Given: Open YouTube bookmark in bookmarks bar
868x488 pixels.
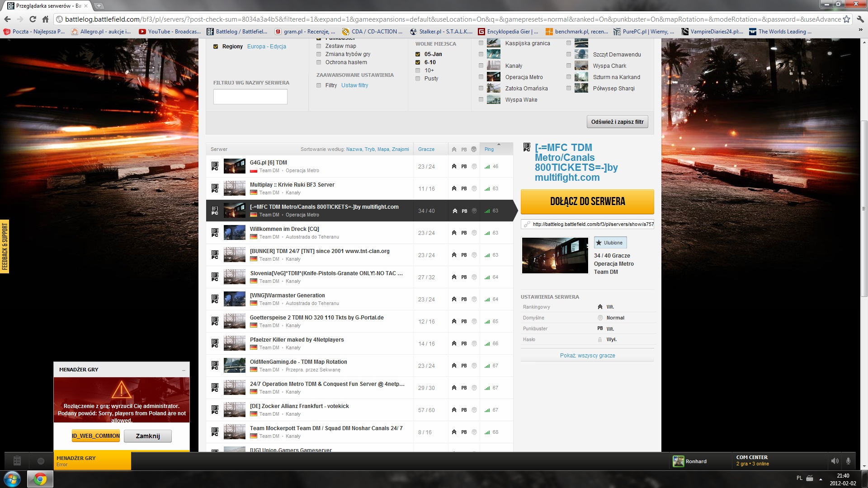Looking at the screenshot, I should click(x=170, y=32).
